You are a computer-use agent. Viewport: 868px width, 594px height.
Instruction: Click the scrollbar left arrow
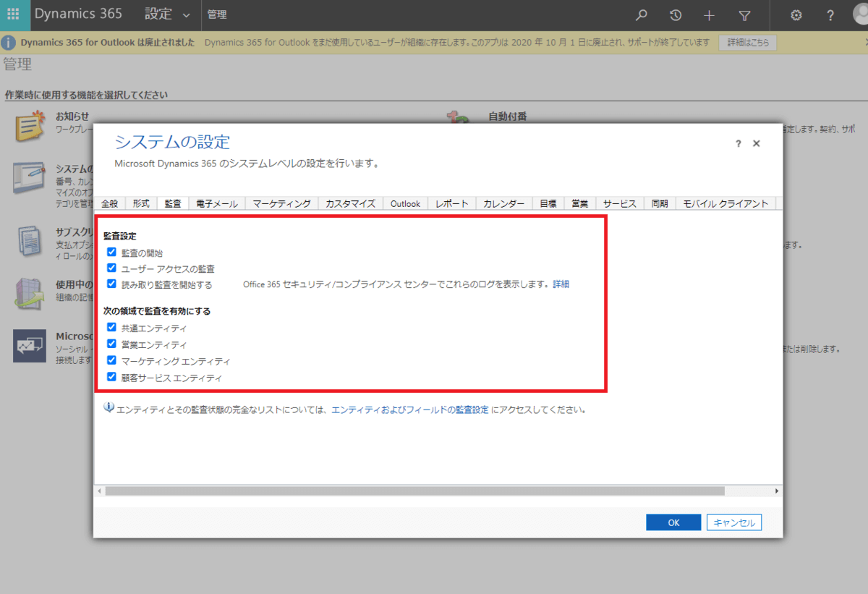click(x=99, y=491)
